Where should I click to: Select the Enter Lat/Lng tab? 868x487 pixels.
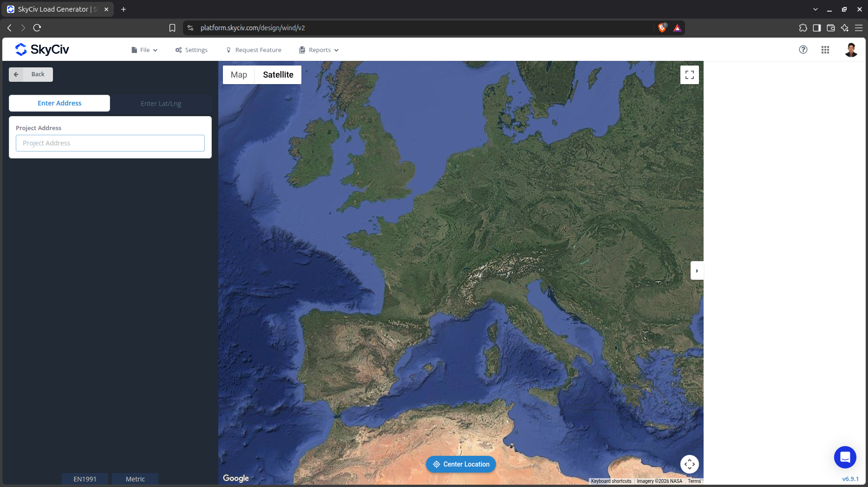[x=161, y=103]
